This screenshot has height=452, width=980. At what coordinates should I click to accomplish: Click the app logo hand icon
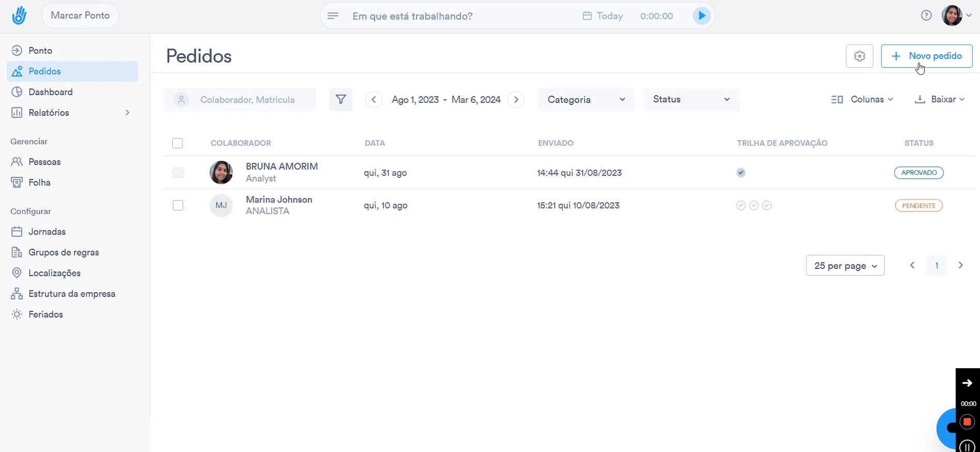(19, 16)
